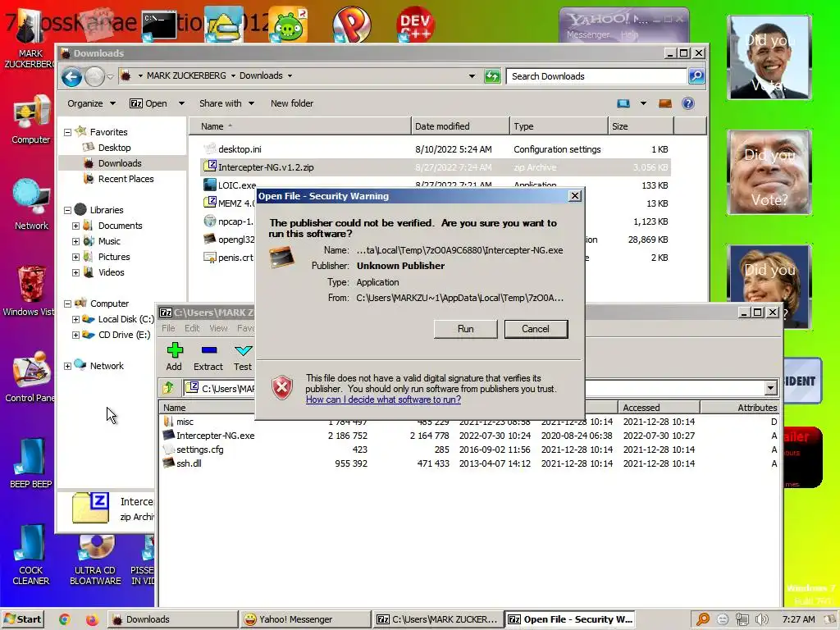
Task: Click the search magnifier button in Explorer
Action: [696, 76]
